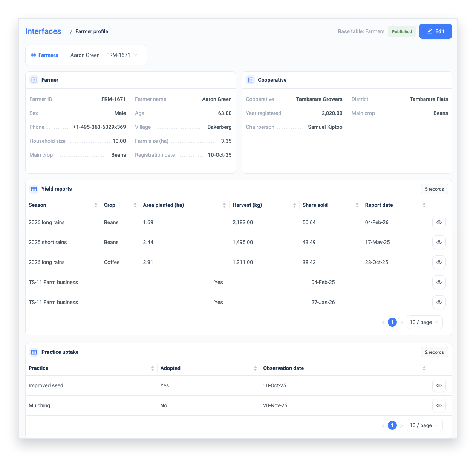Go to previous page in Practice uptake
476x457 pixels.
coord(383,425)
